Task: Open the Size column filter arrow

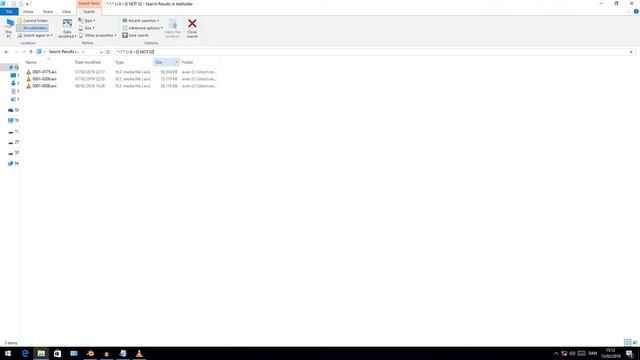Action: point(177,62)
